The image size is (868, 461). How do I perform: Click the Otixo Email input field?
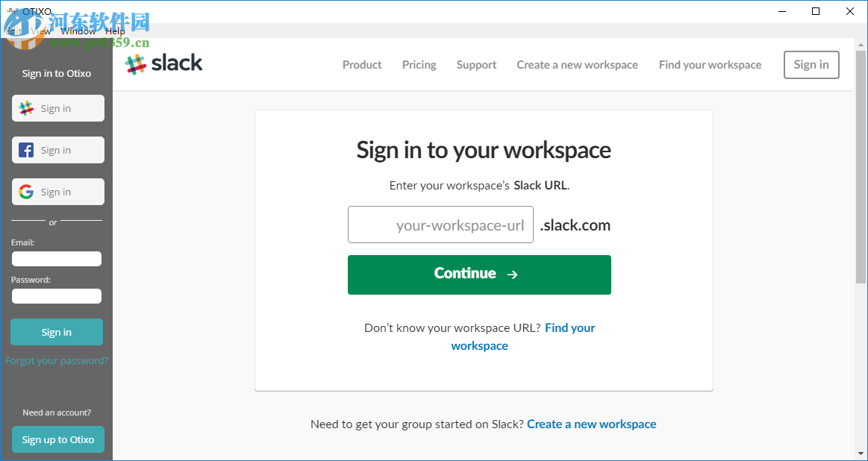tap(57, 259)
